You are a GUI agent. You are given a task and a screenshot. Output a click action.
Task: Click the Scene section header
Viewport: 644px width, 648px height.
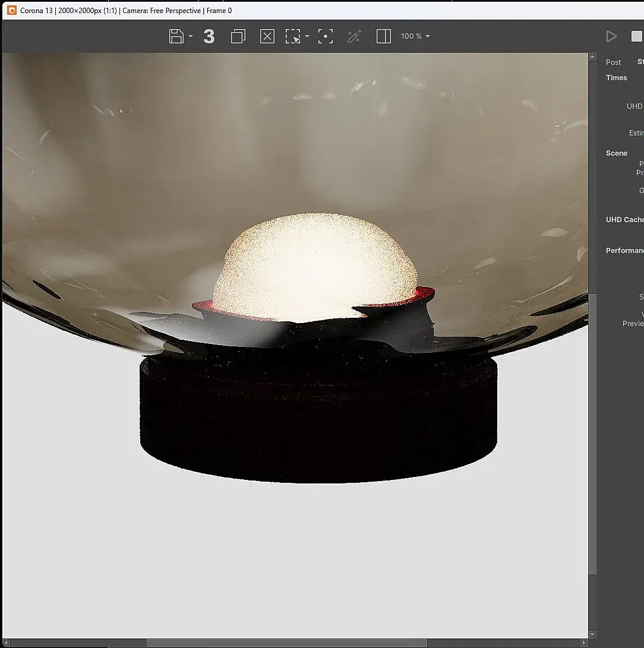(x=616, y=153)
